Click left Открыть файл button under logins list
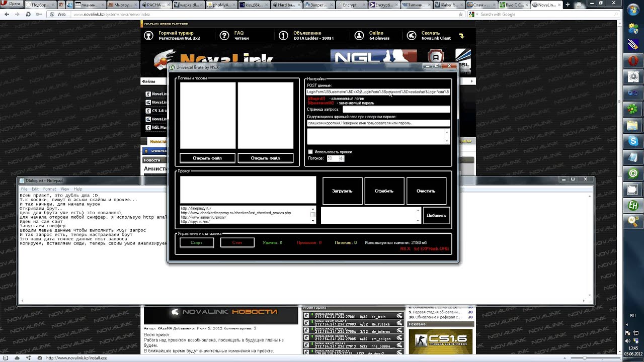This screenshot has width=644, height=362. 207,158
